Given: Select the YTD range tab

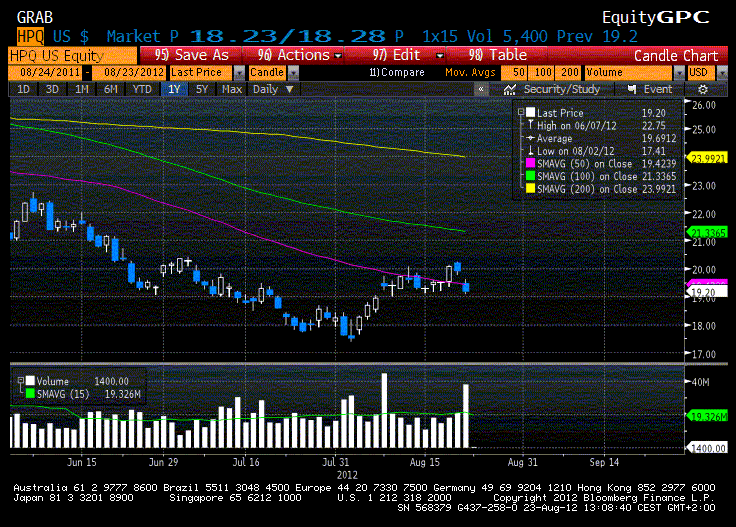Looking at the screenshot, I should point(142,89).
